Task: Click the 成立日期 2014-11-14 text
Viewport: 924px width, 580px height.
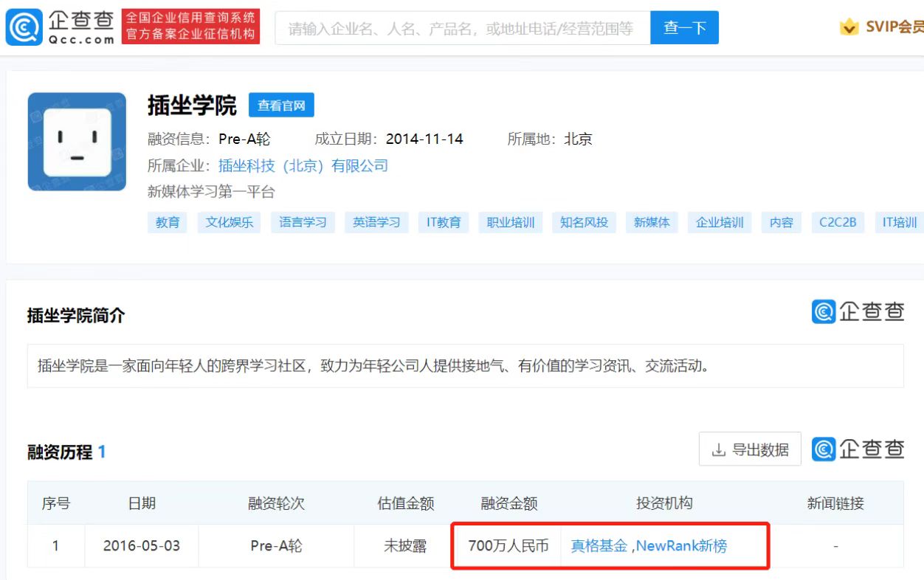Action: coord(389,139)
